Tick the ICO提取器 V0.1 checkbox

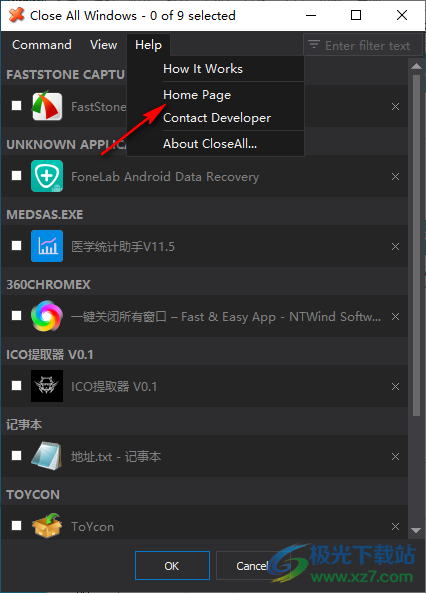click(x=16, y=385)
